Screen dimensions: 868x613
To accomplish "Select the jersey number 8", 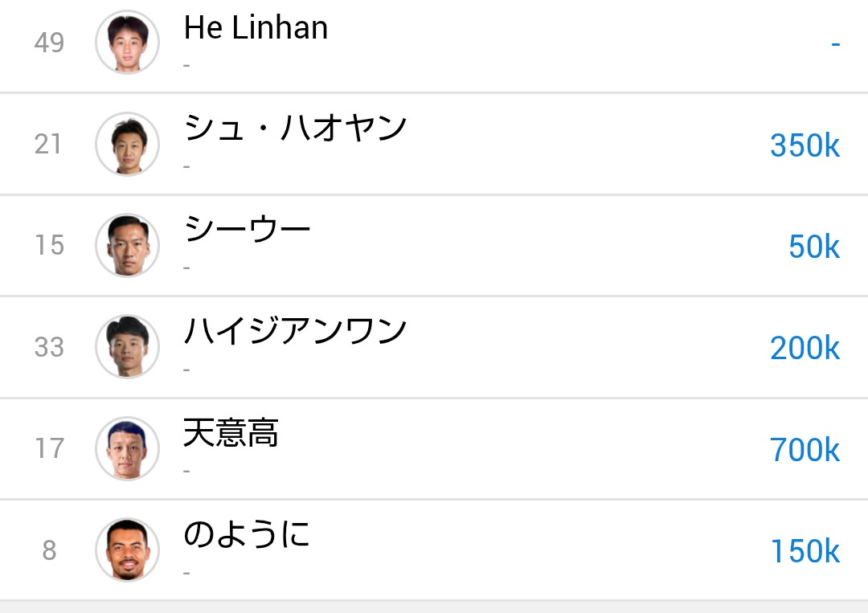I will coord(49,550).
